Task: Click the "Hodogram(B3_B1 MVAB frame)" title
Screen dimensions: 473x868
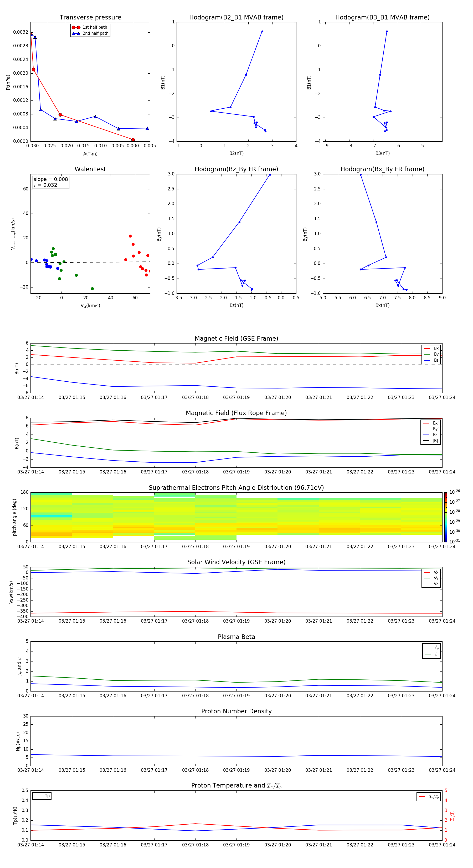Action: tap(382, 18)
